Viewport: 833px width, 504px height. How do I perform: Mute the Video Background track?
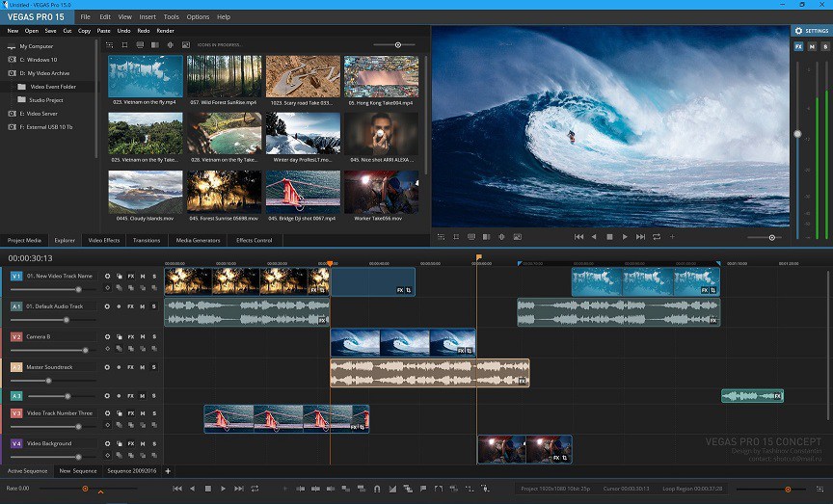click(143, 443)
